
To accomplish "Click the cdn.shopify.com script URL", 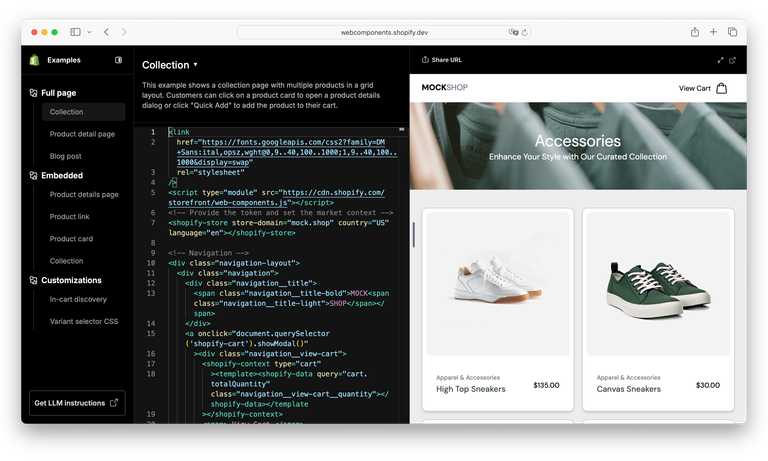I will [277, 197].
